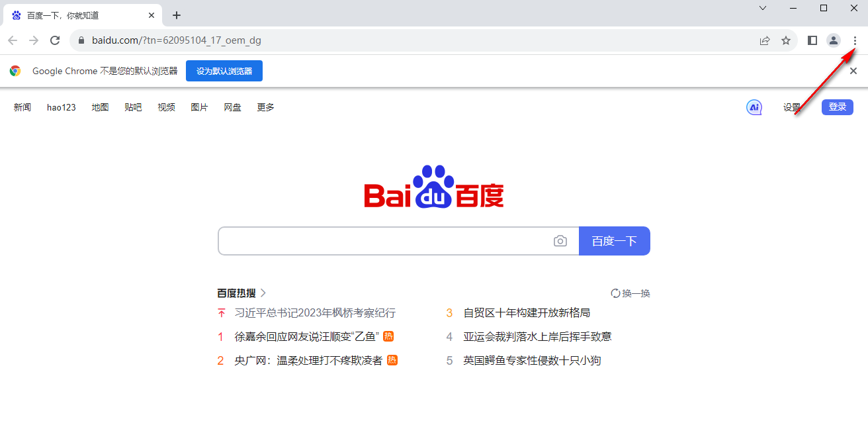Open the 新闻 link

22,107
